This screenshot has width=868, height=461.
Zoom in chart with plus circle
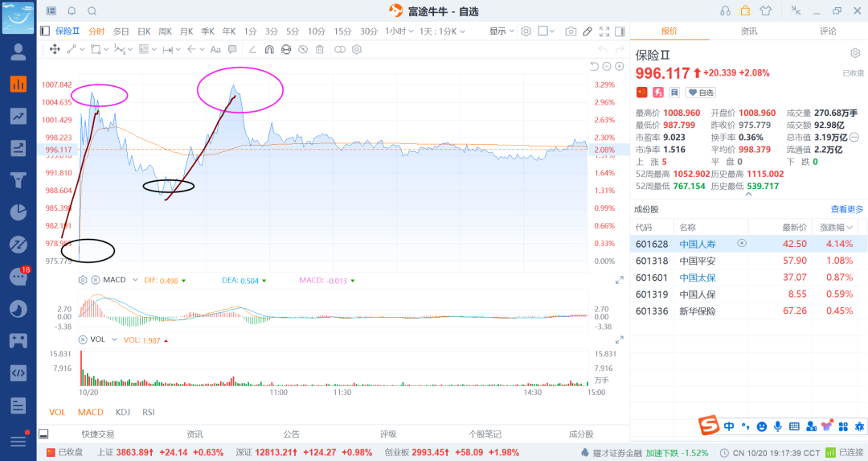coord(620,67)
